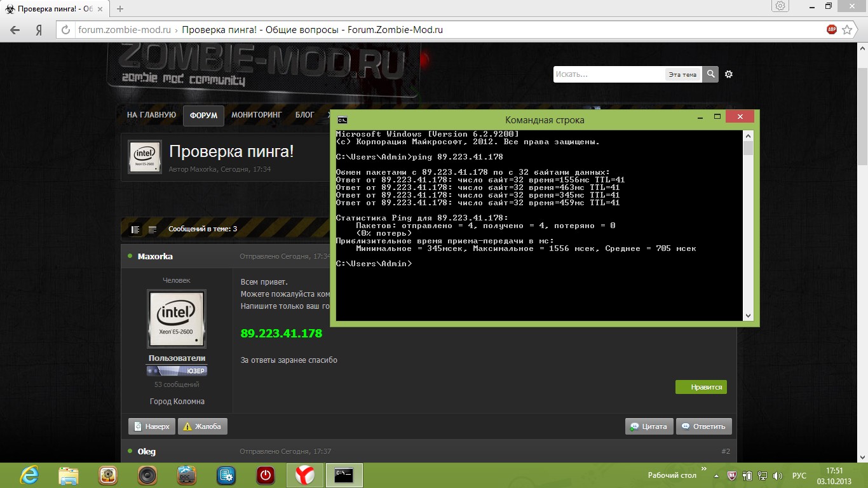The image size is (868, 488).
Task: Open the Command Prompt window system menu icon
Action: point(342,119)
